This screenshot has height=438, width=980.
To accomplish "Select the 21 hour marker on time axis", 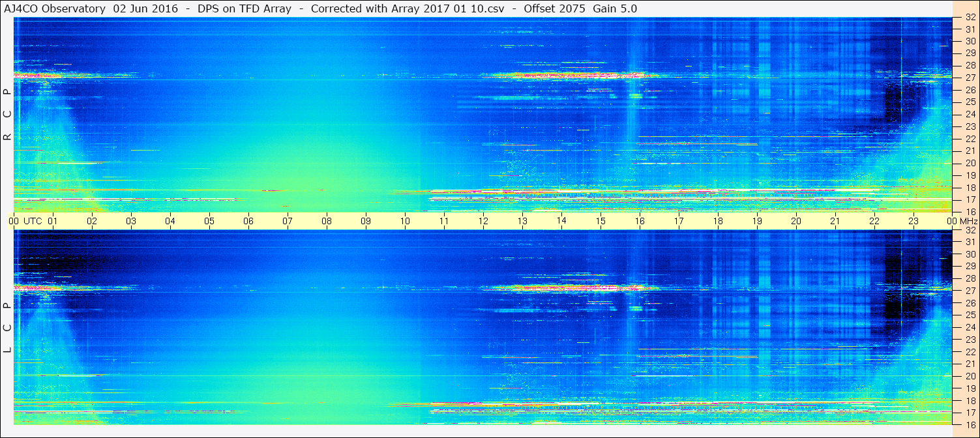I will tap(835, 221).
